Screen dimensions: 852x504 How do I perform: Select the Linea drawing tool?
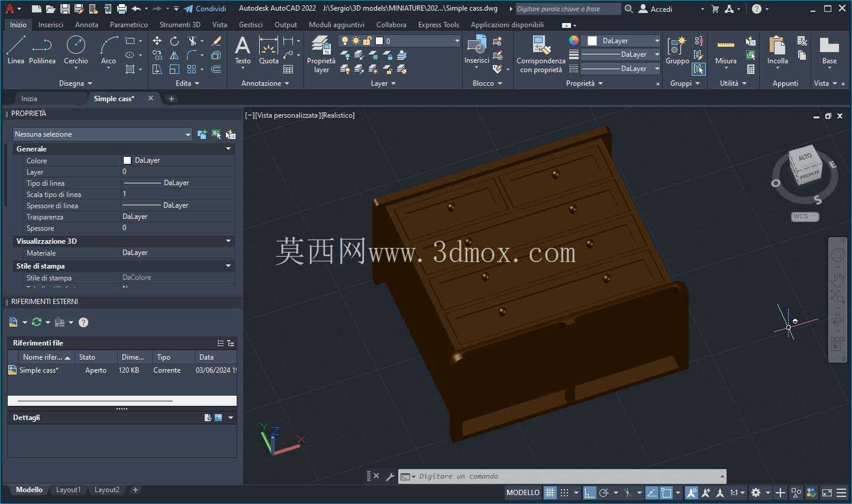coord(16,50)
